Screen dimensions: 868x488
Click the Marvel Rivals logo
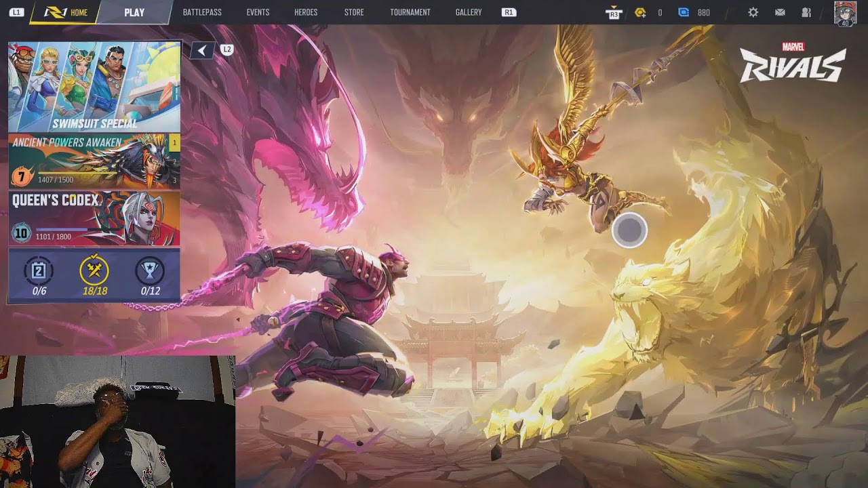[x=793, y=62]
